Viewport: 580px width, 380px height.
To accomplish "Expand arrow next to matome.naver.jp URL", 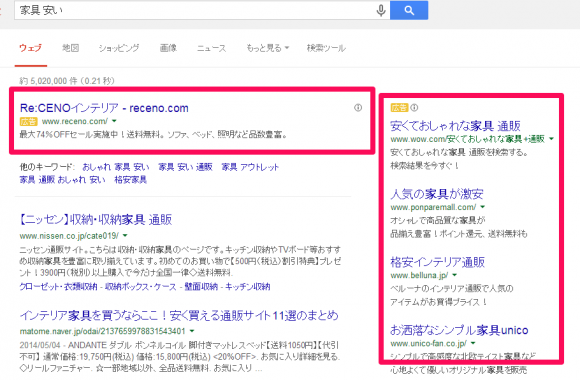I will coord(192,331).
